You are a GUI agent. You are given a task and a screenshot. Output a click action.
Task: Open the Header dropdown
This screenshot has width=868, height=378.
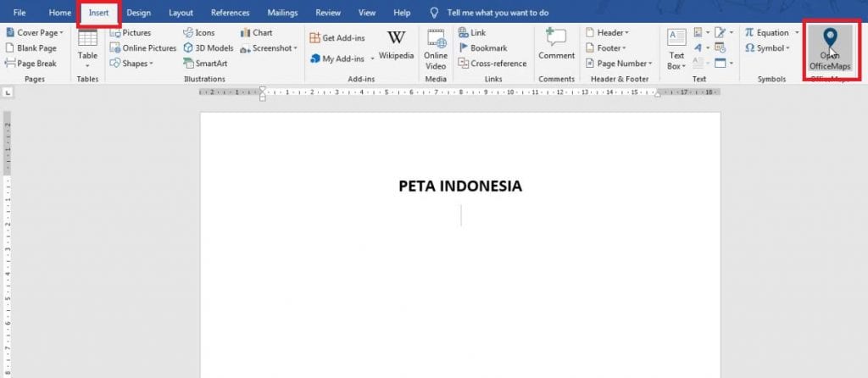(x=607, y=33)
